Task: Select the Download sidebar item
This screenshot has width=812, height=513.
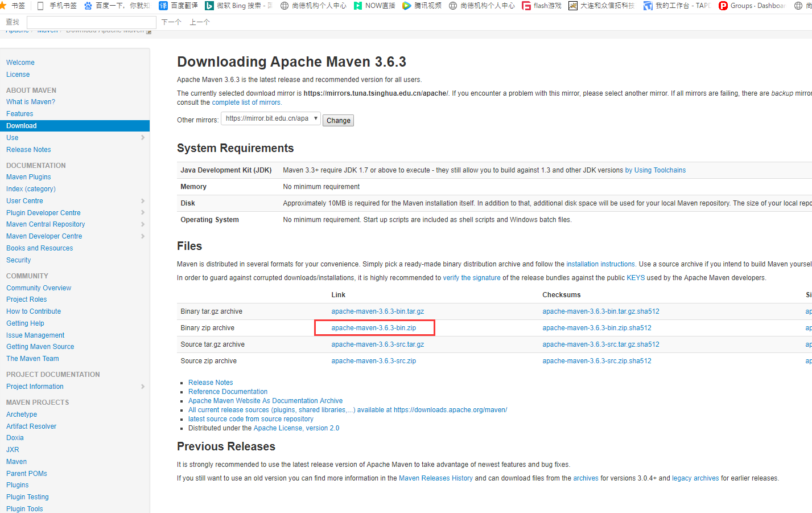Action: (x=75, y=126)
